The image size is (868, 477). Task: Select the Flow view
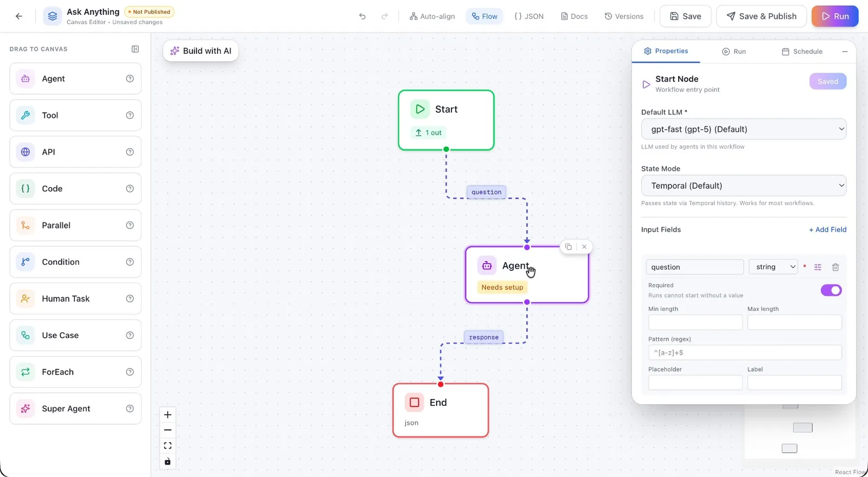484,16
